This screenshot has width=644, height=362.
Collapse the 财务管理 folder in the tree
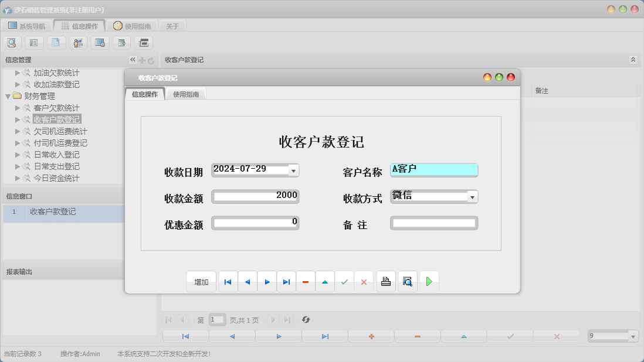click(7, 95)
